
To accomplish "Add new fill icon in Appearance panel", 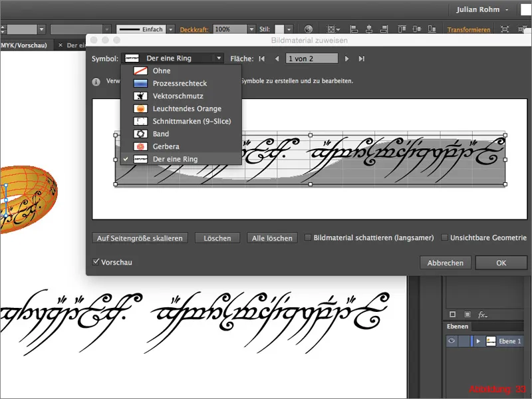I will (x=467, y=314).
